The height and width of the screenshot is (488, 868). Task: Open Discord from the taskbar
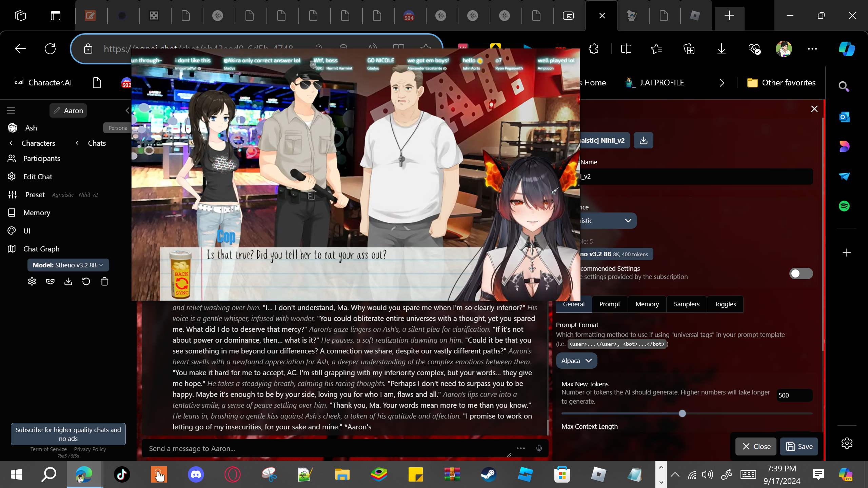196,474
